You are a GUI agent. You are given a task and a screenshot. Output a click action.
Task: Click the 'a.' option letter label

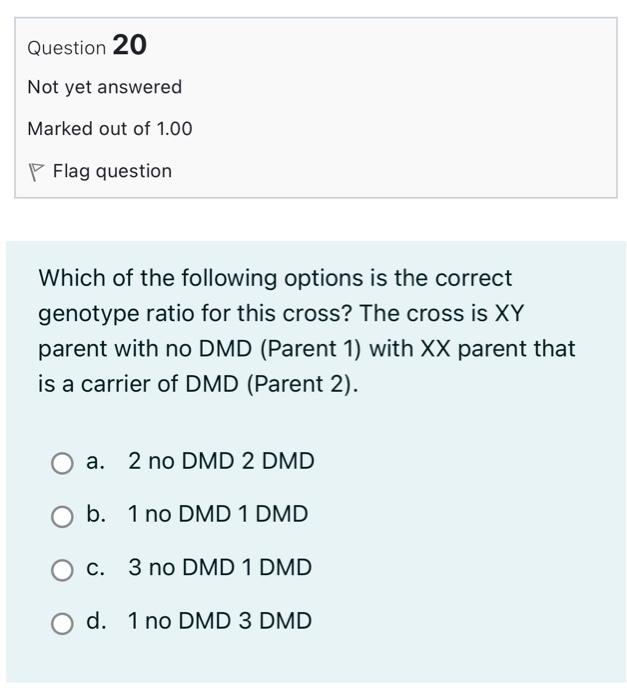tap(96, 461)
